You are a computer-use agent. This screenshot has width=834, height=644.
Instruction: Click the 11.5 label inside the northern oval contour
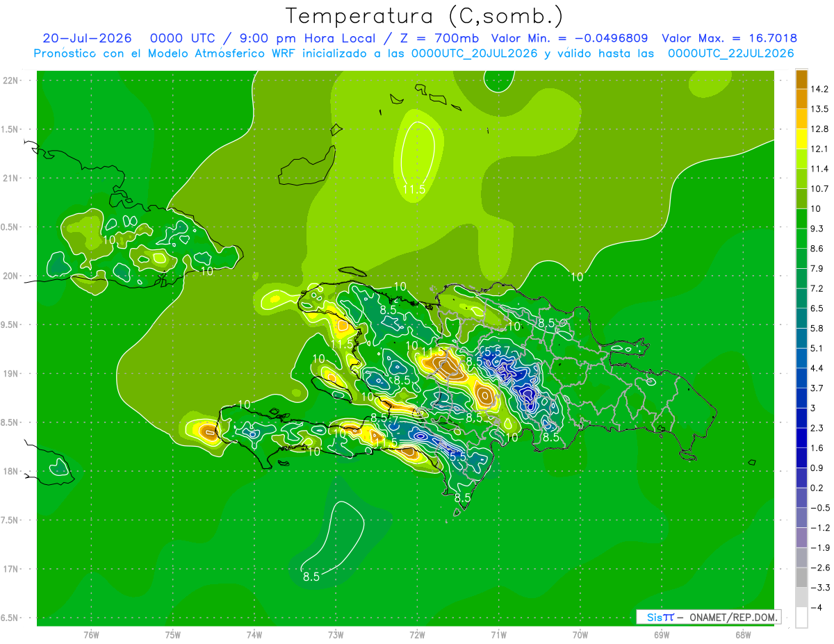414,189
